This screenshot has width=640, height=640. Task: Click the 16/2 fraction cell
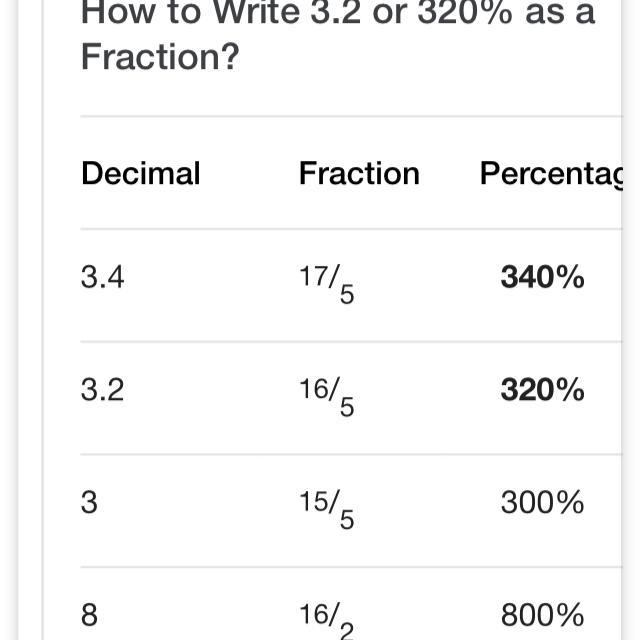pyautogui.click(x=327, y=620)
